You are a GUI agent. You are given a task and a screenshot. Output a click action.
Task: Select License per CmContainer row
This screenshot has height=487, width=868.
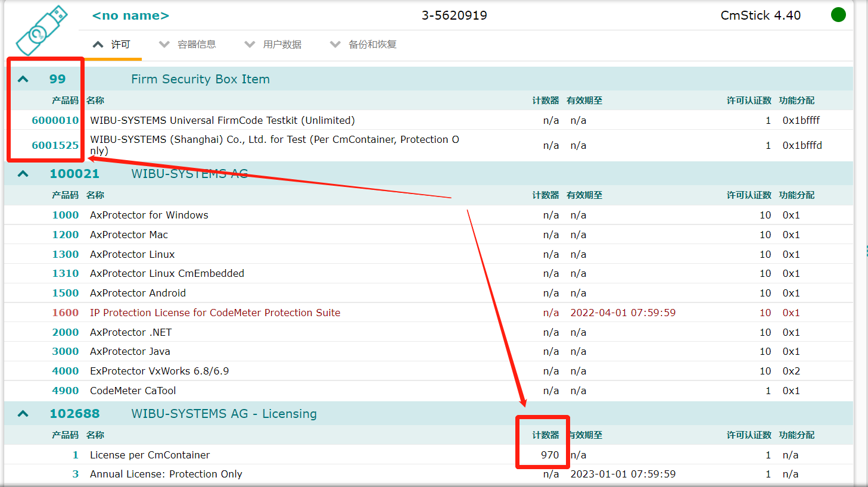429,455
